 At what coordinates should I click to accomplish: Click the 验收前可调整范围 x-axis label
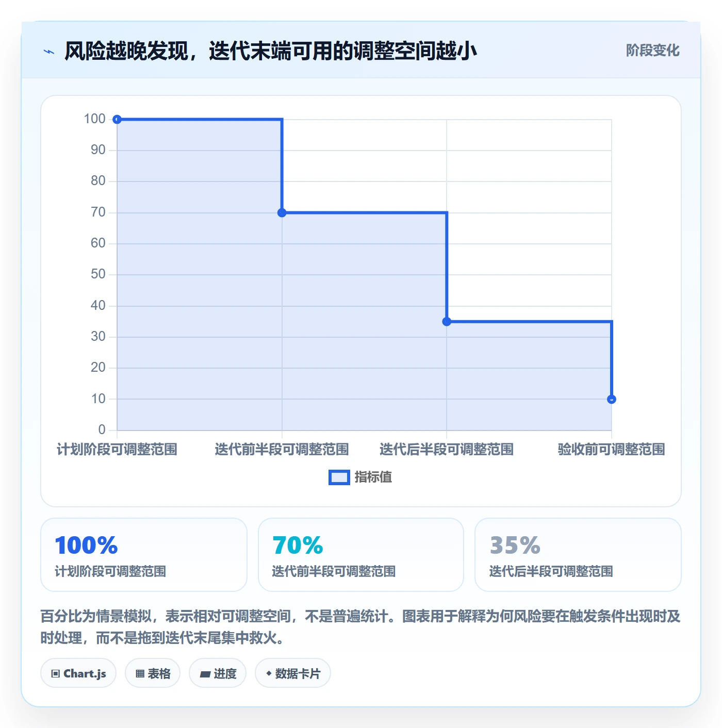click(x=612, y=450)
